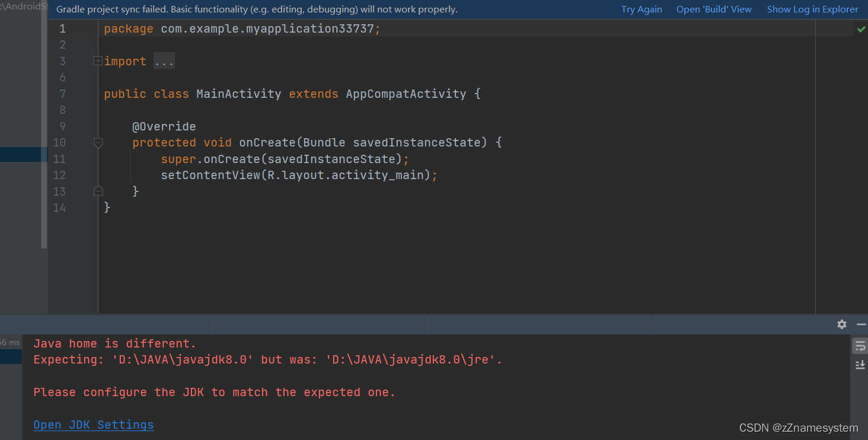Click the 'protected void' keywords on line 10

181,142
